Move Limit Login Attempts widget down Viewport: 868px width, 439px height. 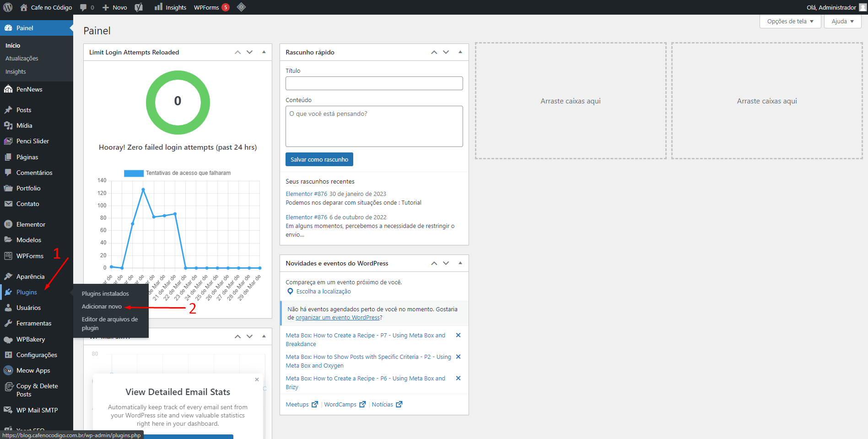pos(249,52)
